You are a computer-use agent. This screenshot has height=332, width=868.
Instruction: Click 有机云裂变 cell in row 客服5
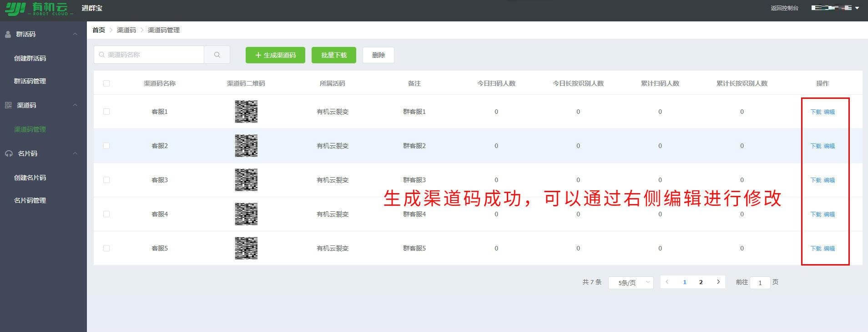(x=333, y=248)
